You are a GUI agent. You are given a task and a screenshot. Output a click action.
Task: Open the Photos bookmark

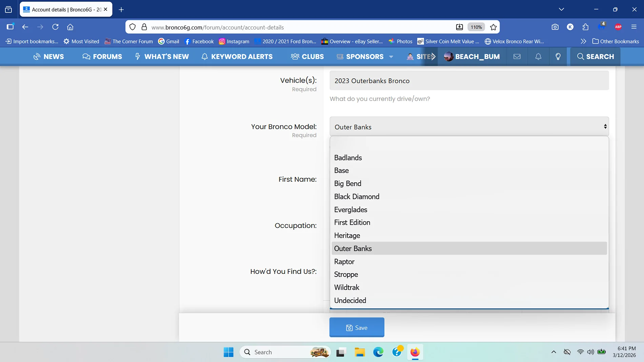pos(401,41)
